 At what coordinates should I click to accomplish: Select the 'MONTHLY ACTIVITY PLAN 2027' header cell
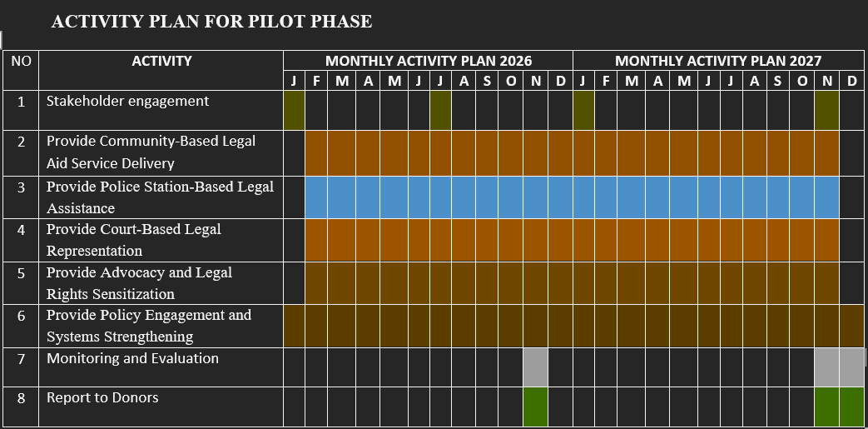pyautogui.click(x=717, y=61)
